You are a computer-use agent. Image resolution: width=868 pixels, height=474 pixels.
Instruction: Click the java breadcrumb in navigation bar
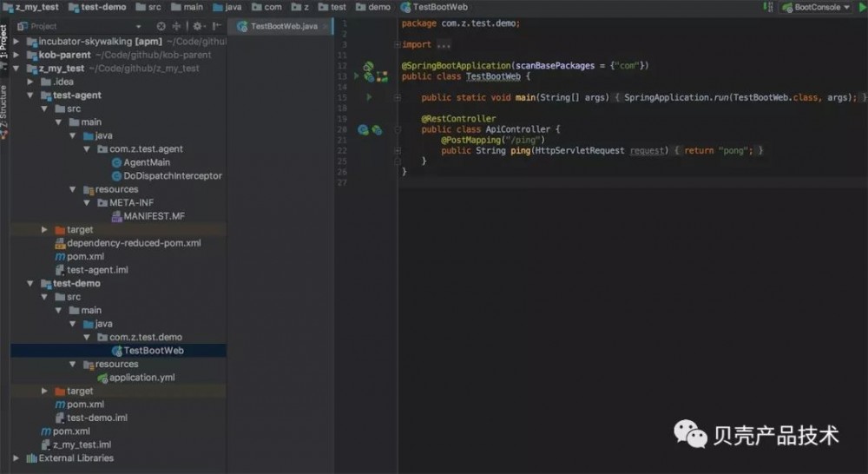[227, 7]
